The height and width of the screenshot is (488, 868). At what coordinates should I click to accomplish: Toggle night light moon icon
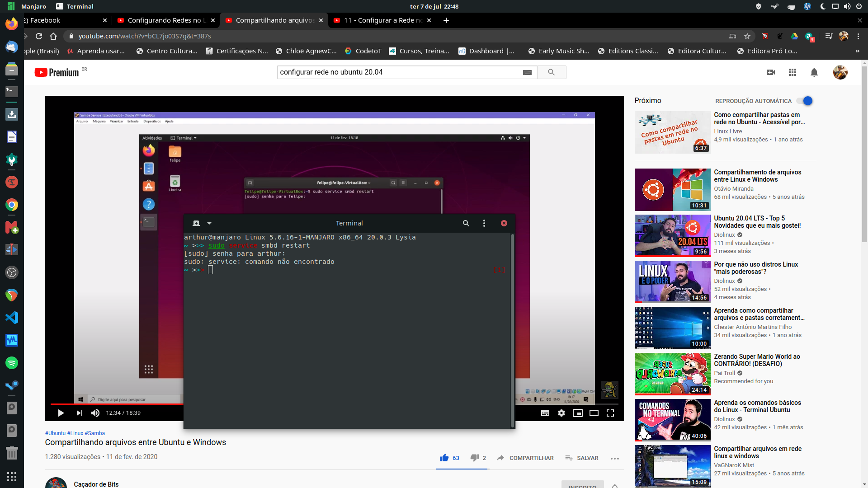[x=823, y=6]
